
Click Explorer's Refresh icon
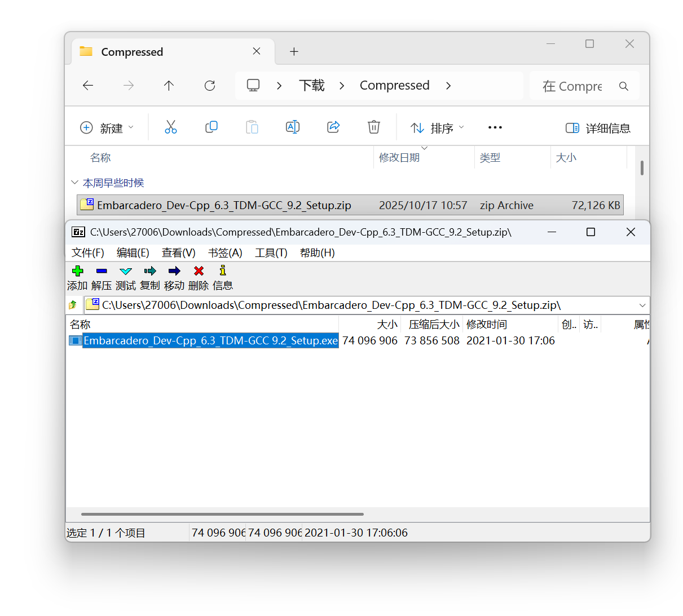tap(210, 86)
